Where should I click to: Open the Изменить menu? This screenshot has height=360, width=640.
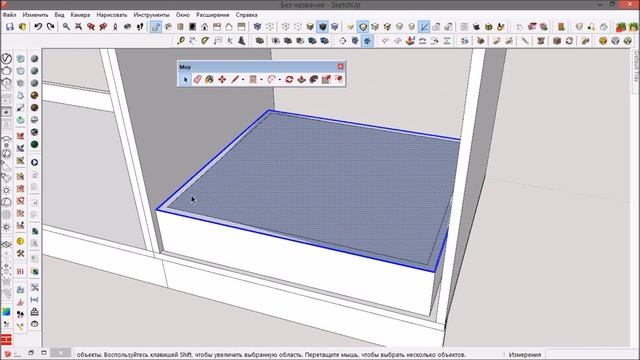tap(36, 15)
